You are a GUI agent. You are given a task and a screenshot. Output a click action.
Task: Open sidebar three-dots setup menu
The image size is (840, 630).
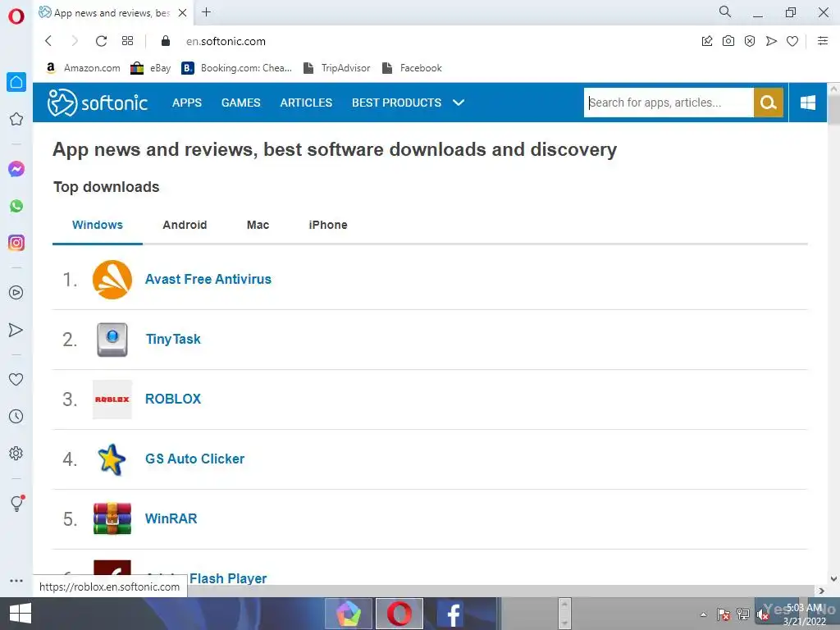[x=16, y=580]
